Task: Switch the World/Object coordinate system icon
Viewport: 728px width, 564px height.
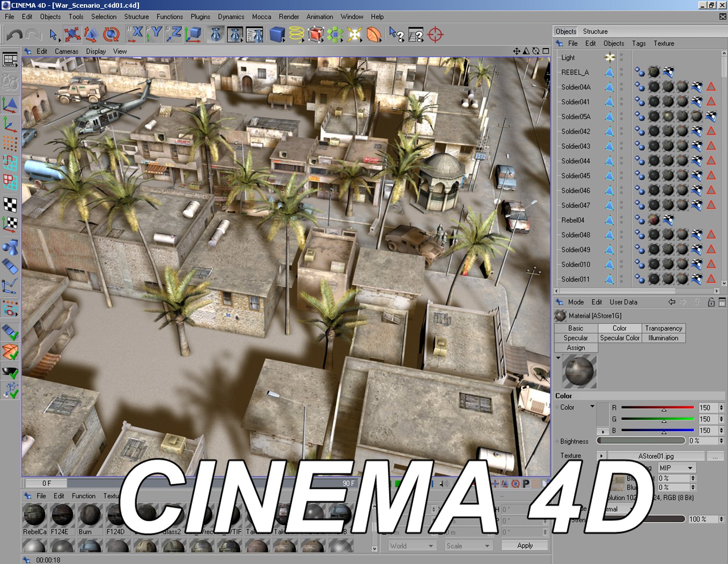Action: pyautogui.click(x=193, y=34)
